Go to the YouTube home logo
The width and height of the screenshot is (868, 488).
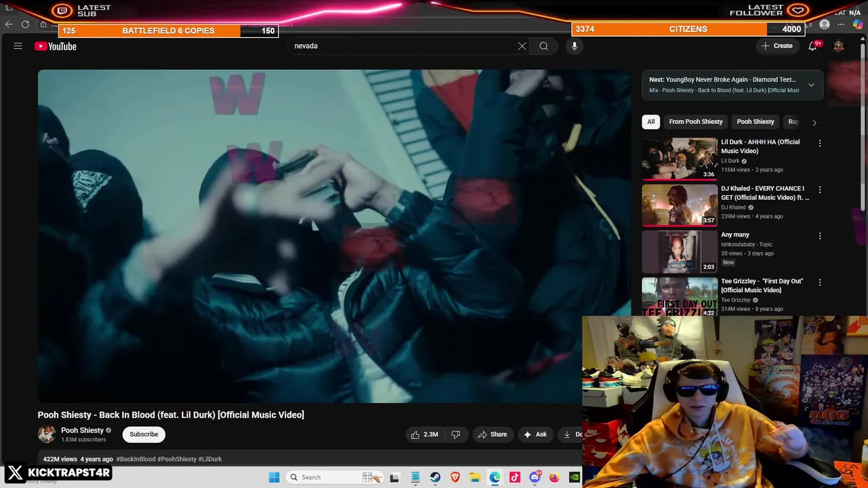click(56, 46)
